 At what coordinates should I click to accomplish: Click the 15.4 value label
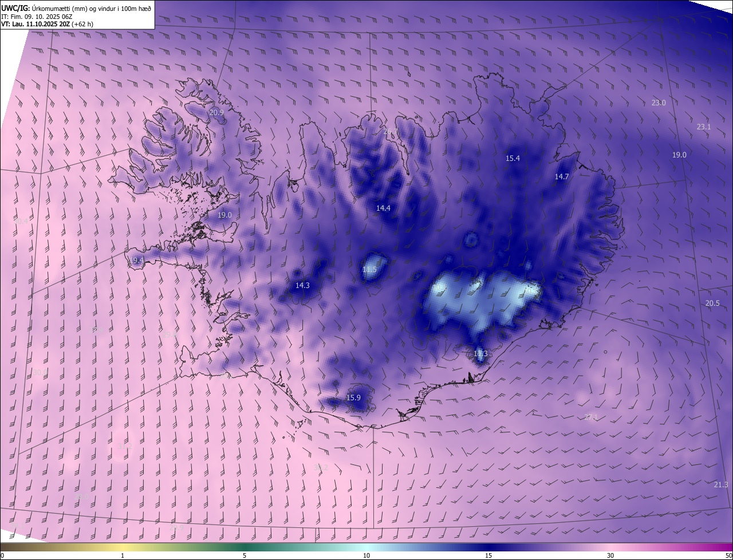(513, 159)
